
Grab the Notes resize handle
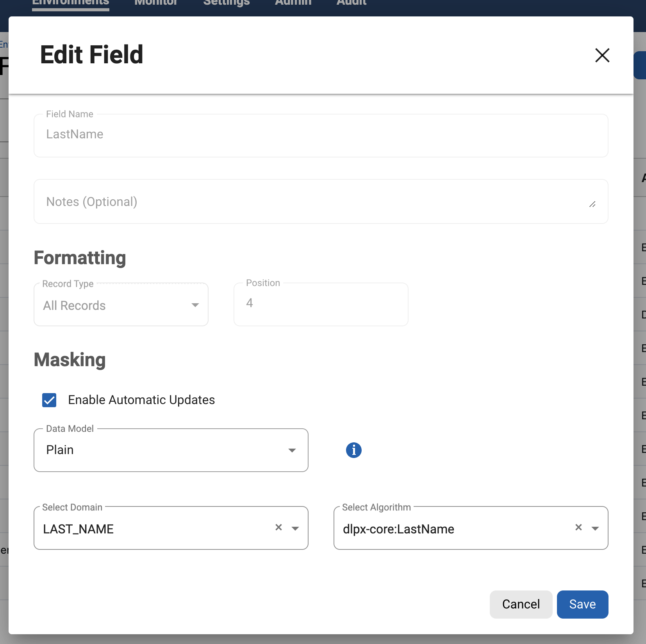pos(592,204)
